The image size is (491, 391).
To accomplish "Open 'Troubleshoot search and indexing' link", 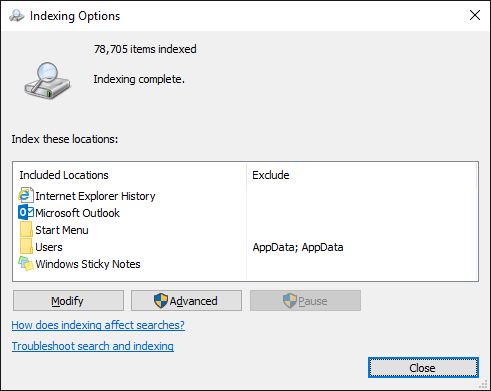I will (93, 346).
